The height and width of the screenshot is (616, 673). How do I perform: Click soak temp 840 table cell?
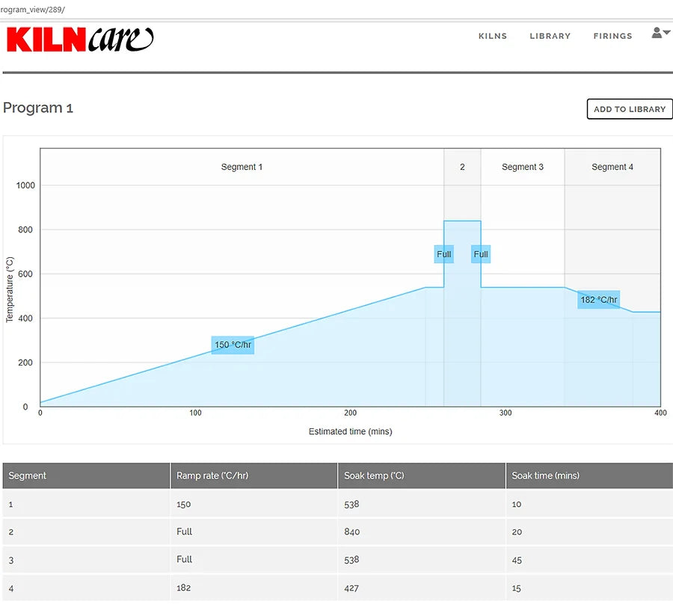(352, 532)
